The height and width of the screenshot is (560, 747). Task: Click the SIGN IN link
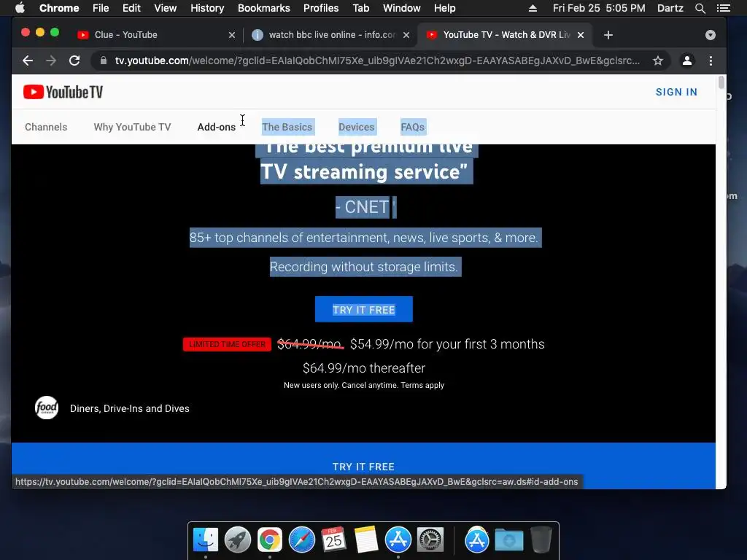click(x=676, y=92)
